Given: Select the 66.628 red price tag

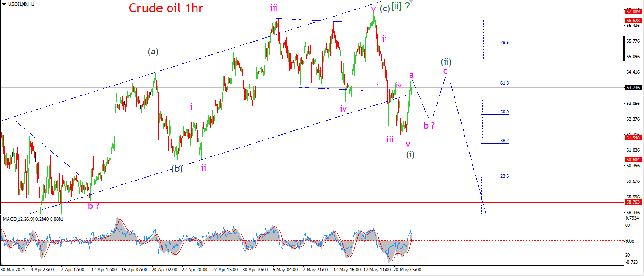Looking at the screenshot, I should [x=633, y=21].
